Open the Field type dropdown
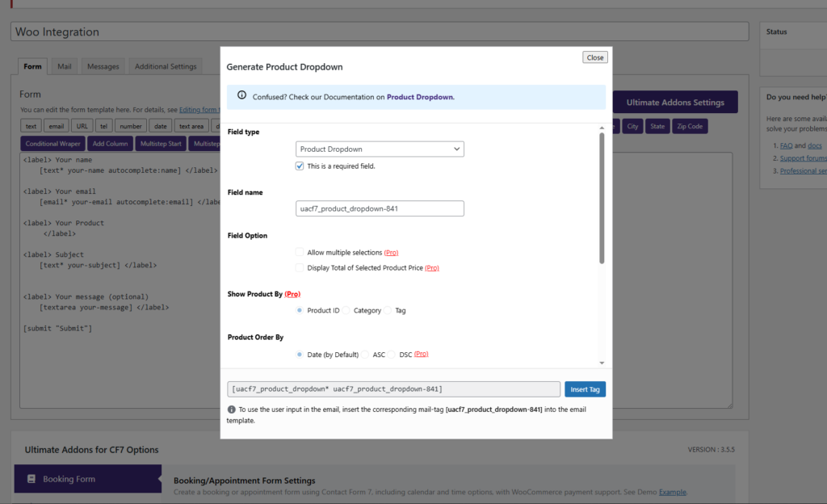 (x=380, y=149)
